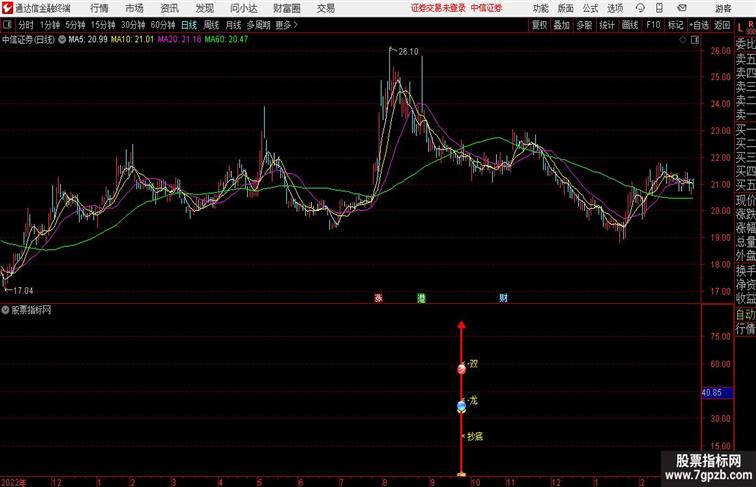Open the 版面 menu
Screen dimensions: 756x487
point(566,9)
